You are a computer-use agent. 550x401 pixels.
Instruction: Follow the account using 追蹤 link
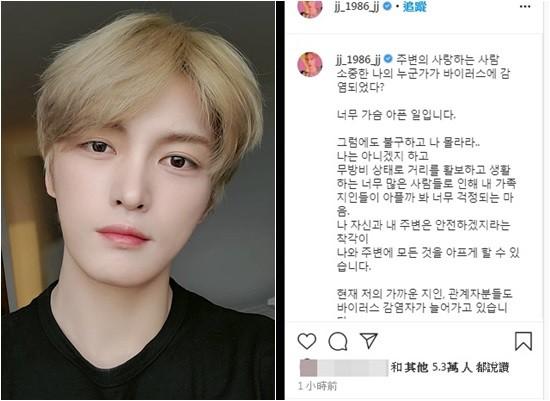click(414, 6)
